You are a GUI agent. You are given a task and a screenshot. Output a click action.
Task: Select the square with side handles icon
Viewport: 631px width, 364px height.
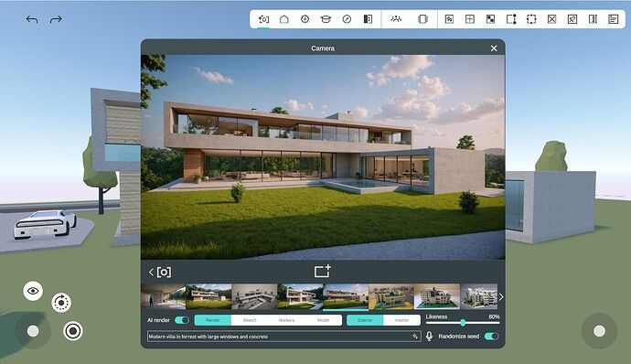(x=511, y=19)
